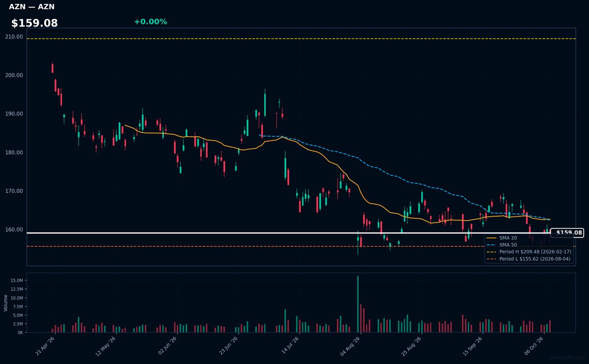589x364 pixels.
Task: Click the $159.08 tag on the current-price line
Action: point(567,233)
